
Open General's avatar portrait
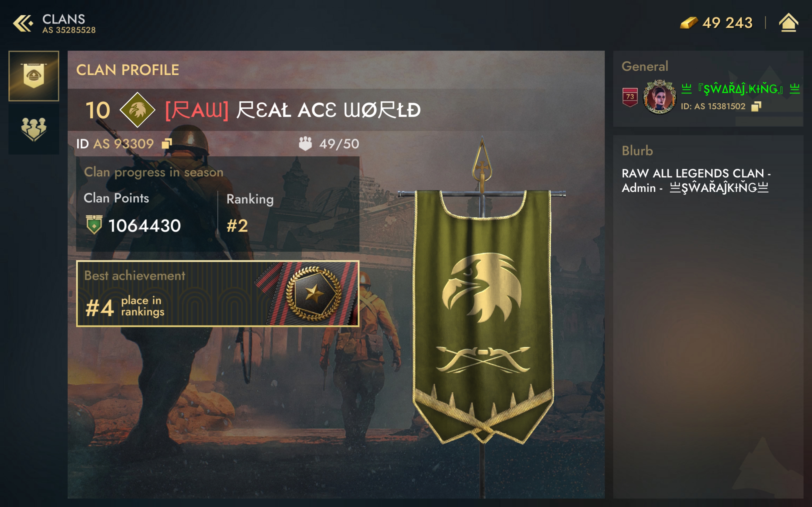[x=659, y=97]
